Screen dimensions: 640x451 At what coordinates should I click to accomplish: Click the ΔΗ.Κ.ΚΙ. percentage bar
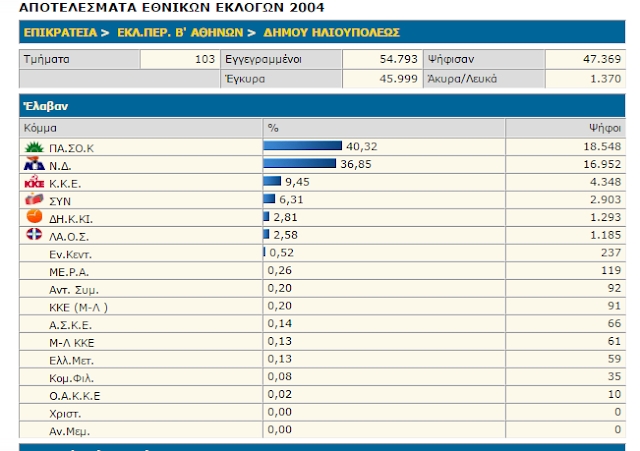tap(267, 216)
